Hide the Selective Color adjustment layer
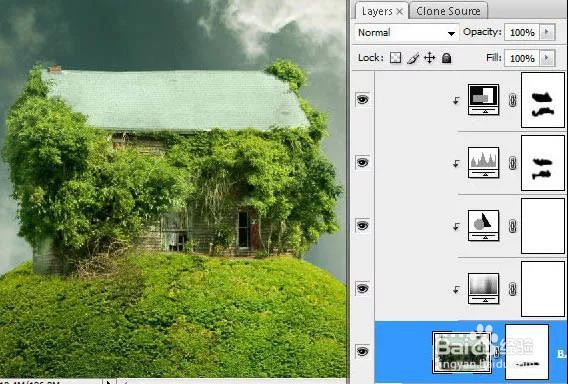The image size is (568, 384). pyautogui.click(x=363, y=99)
